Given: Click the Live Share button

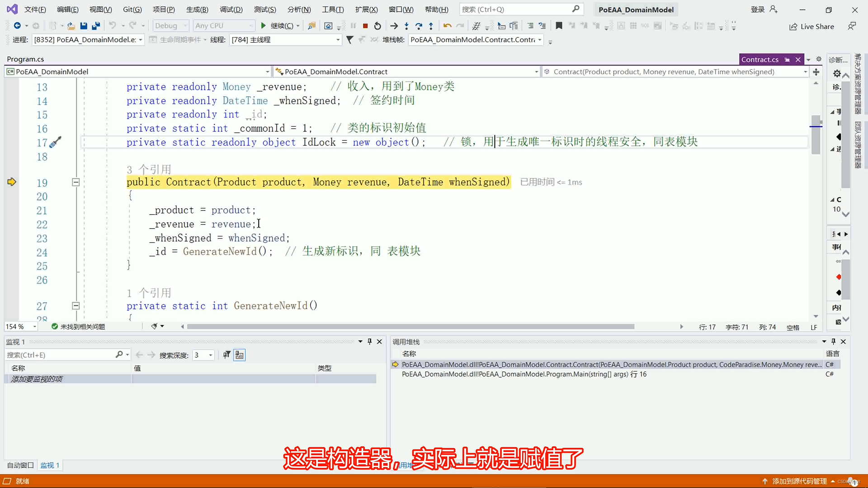Looking at the screenshot, I should coord(811,27).
